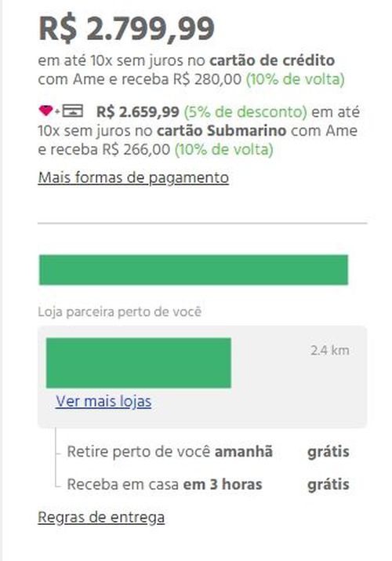Click the large green buy button
The image size is (392, 561).
(x=194, y=270)
